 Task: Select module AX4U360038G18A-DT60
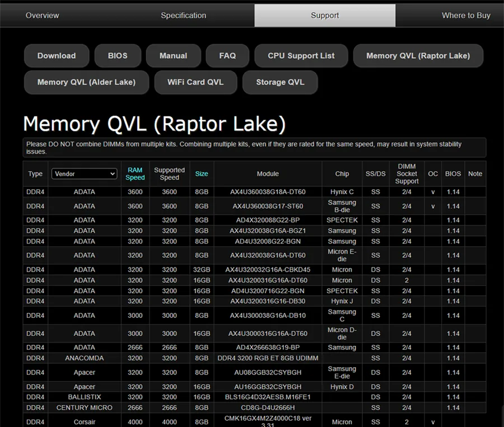click(268, 192)
